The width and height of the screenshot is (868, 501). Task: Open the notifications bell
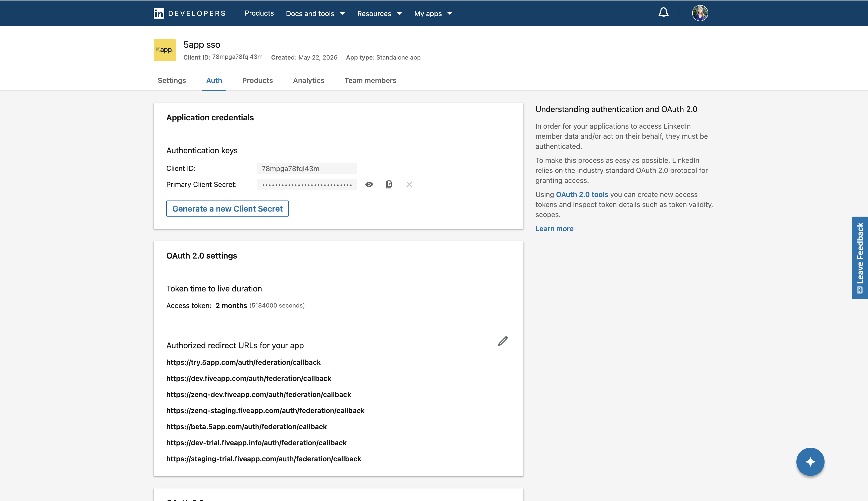coord(663,13)
